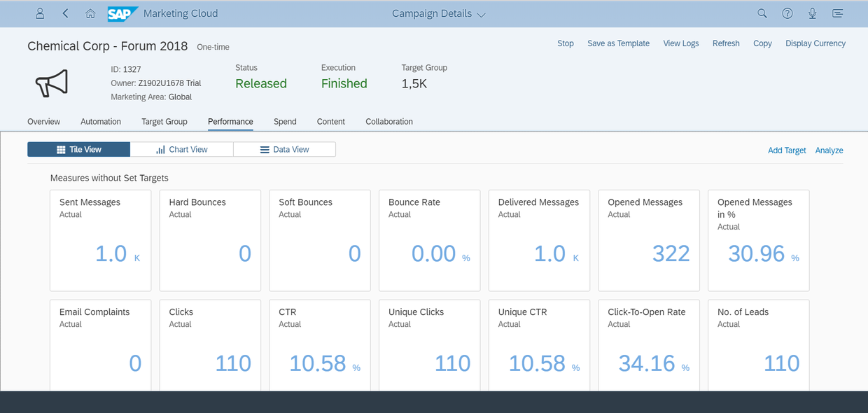Click the Released status text
The height and width of the screenshot is (413, 868).
pos(261,83)
